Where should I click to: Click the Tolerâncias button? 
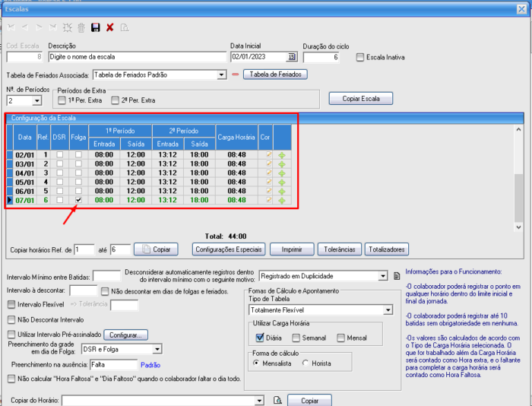[x=339, y=249]
